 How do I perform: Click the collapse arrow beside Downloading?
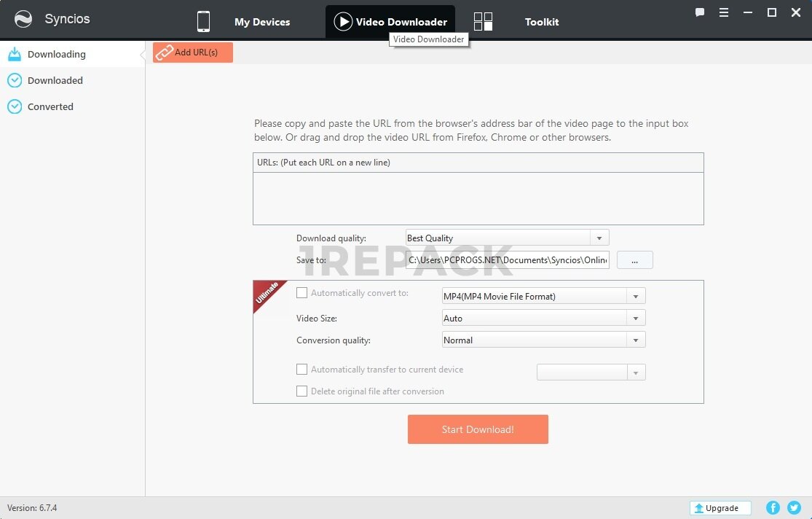143,55
